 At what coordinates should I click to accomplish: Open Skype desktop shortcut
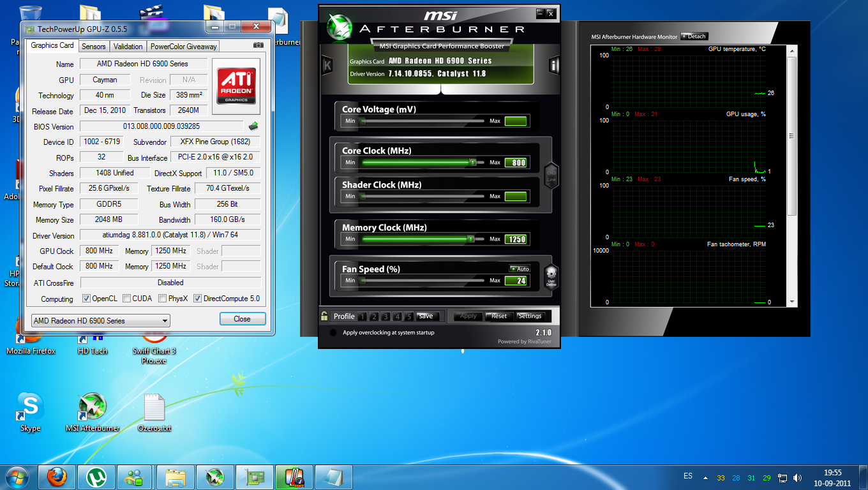[x=30, y=413]
